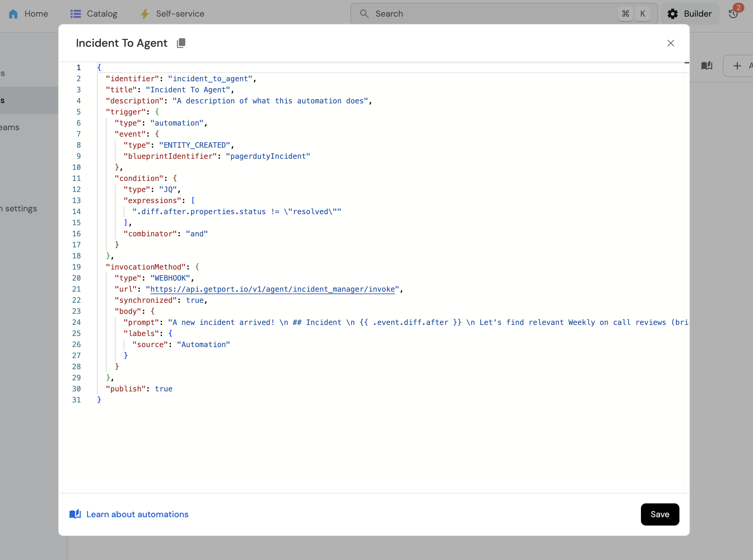Click the Catalog list icon
The width and height of the screenshot is (753, 560).
coord(75,14)
